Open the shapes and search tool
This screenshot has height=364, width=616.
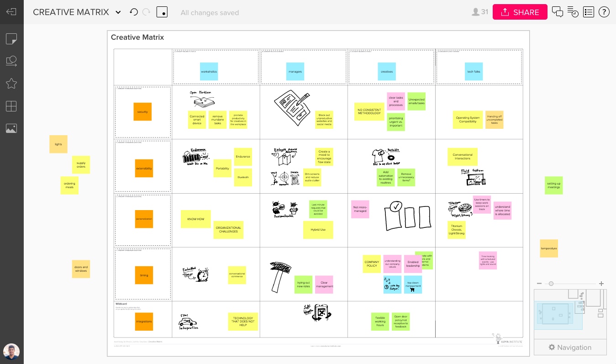11,61
